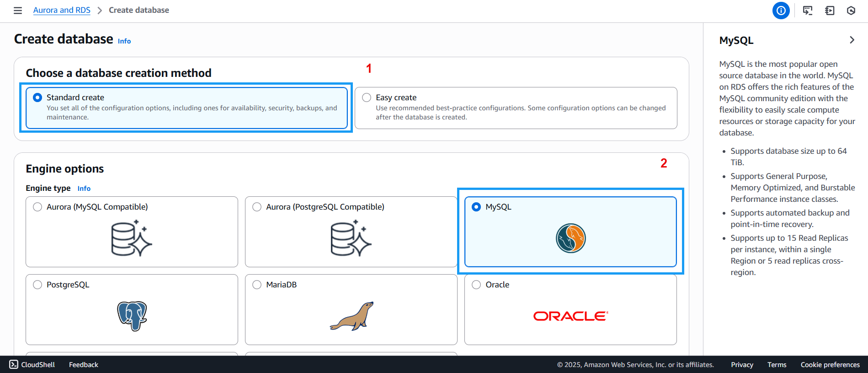Select Easy create radio button
This screenshot has width=868, height=373.
(367, 97)
